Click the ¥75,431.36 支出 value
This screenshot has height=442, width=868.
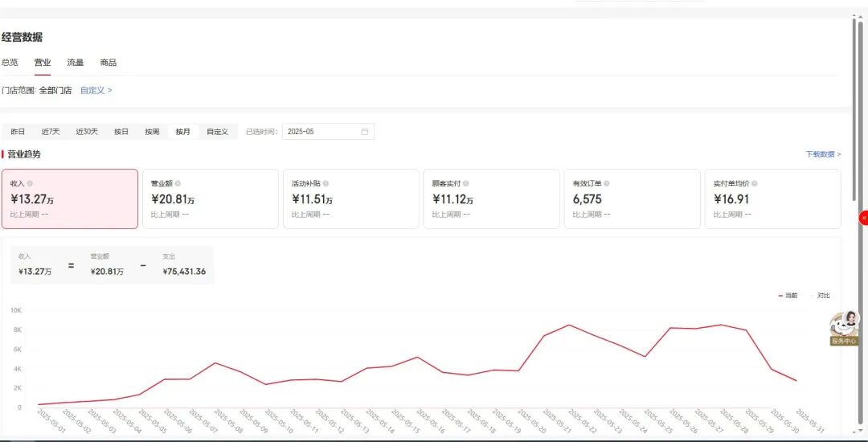click(184, 272)
